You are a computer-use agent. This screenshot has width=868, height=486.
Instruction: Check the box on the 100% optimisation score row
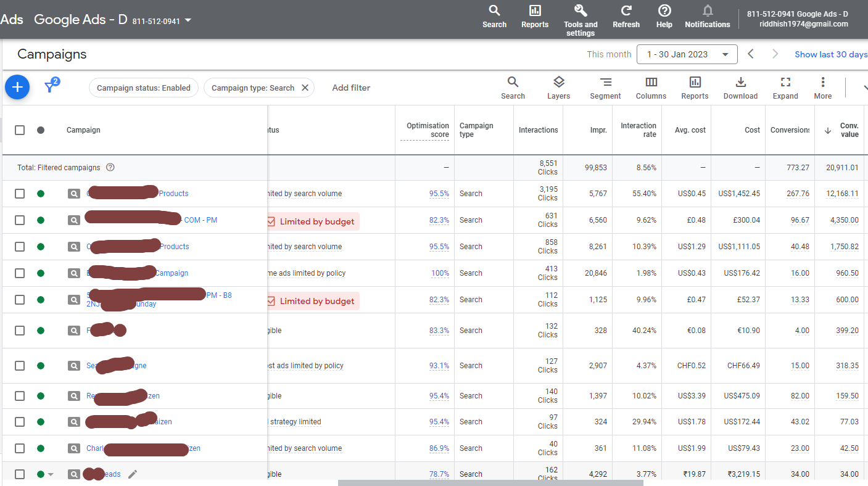pos(20,273)
